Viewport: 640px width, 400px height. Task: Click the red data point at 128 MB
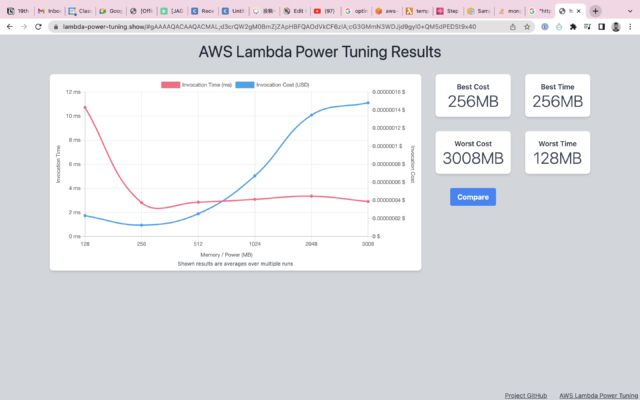[85, 107]
